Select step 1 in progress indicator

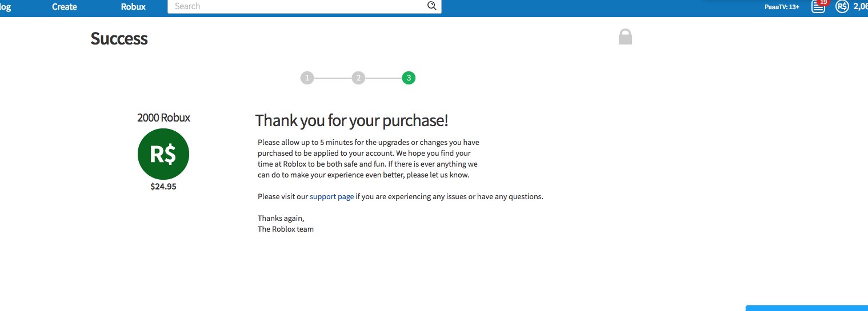(307, 78)
